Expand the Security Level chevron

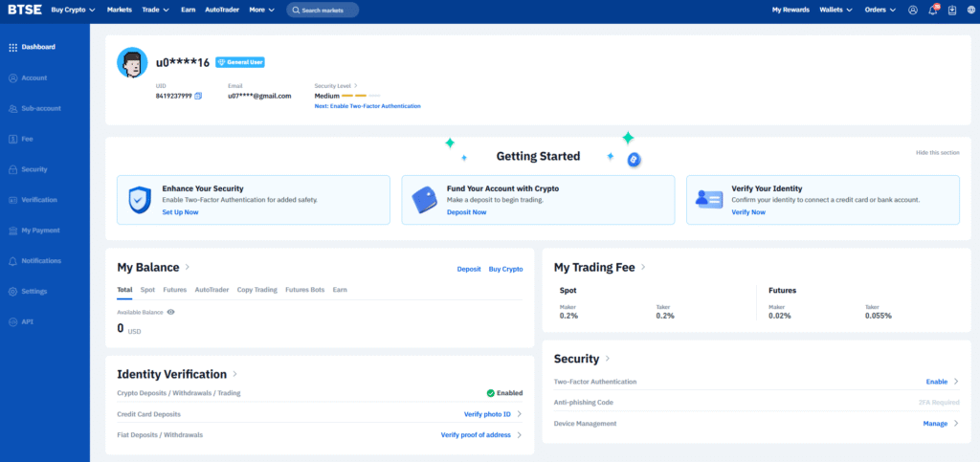pos(356,85)
